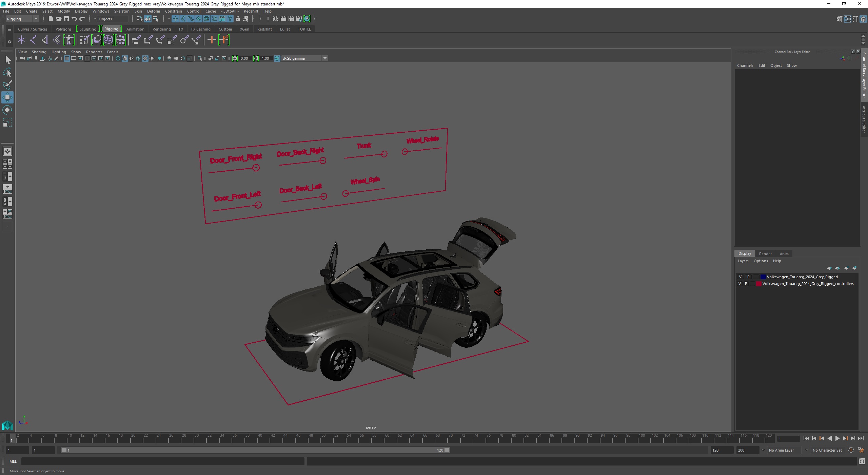Image resolution: width=868 pixels, height=475 pixels.
Task: Open the shelf tab list menu icon
Action: [x=9, y=30]
